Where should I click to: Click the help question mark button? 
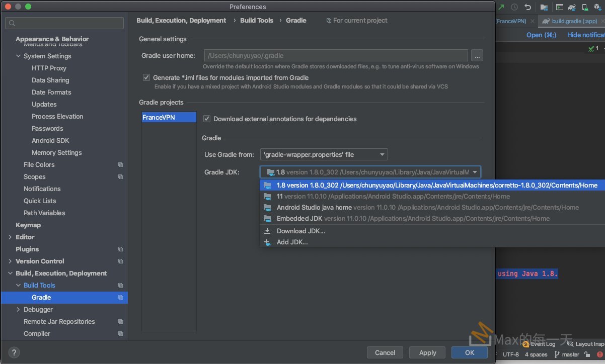[x=14, y=352]
